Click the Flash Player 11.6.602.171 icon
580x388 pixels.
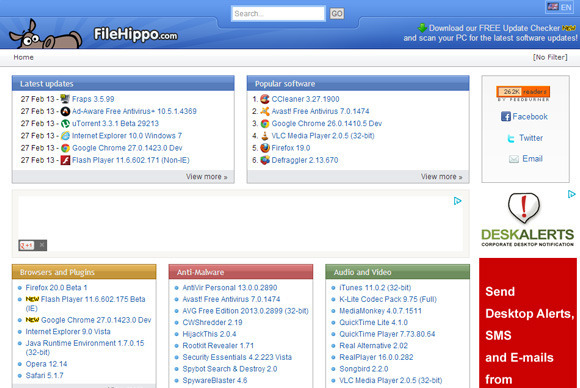coord(65,160)
